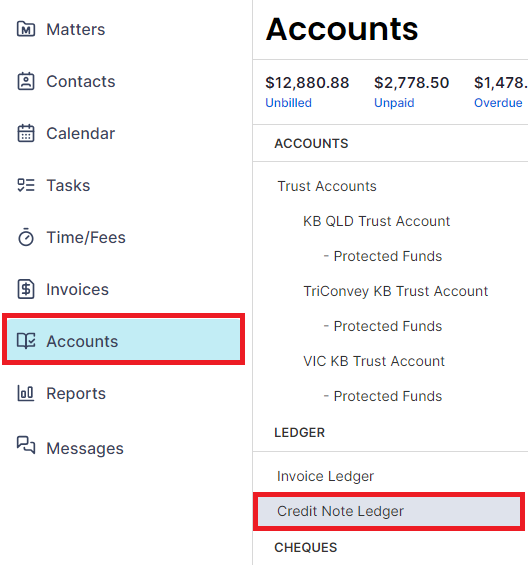Open the Invoices dollar icon

(26, 289)
